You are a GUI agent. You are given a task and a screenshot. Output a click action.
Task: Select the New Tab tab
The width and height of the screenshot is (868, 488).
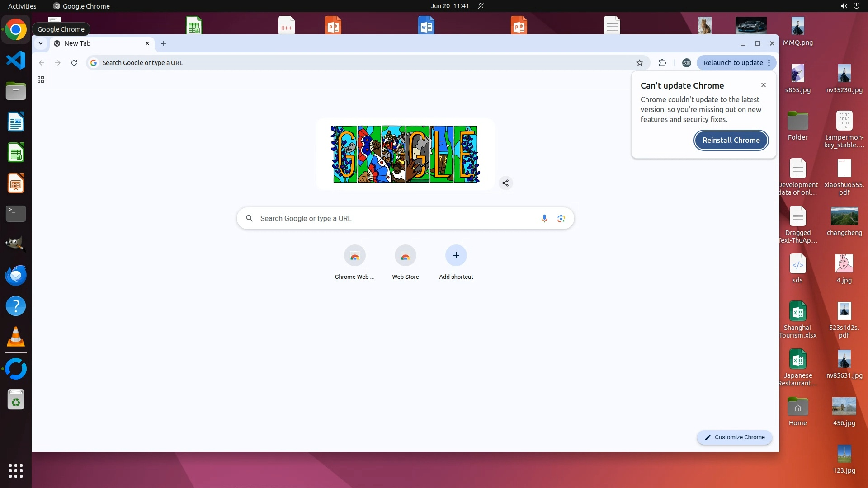tap(100, 43)
